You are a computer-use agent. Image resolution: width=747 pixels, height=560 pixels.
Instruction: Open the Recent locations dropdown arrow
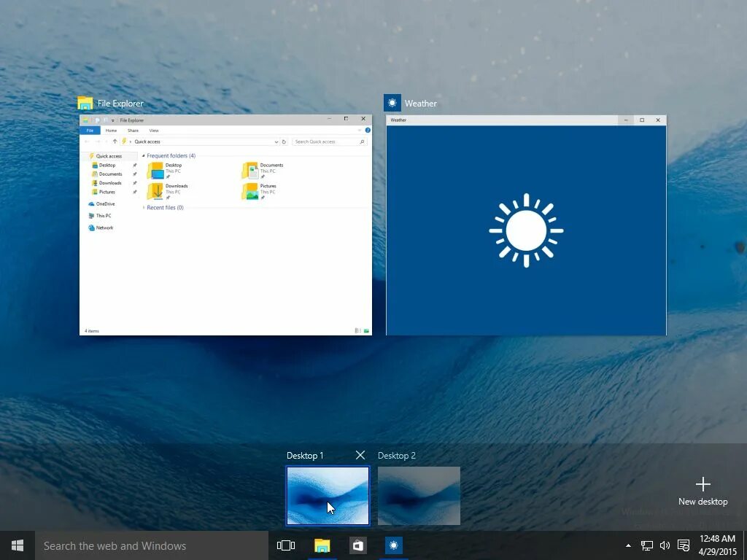(106, 142)
